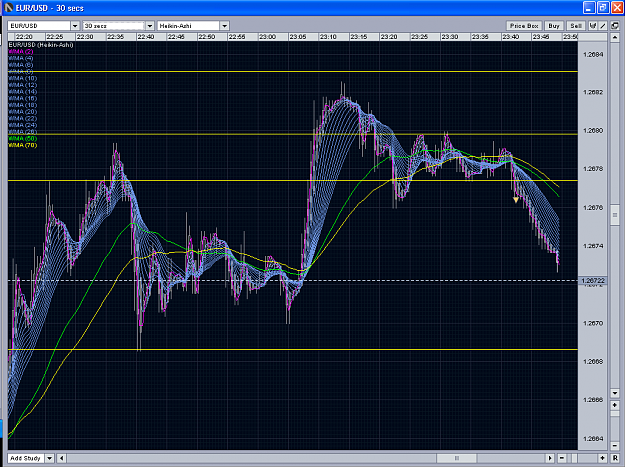Select the chart studies icon beside Sell
Image resolution: width=625 pixels, height=467 pixels.
click(x=593, y=26)
